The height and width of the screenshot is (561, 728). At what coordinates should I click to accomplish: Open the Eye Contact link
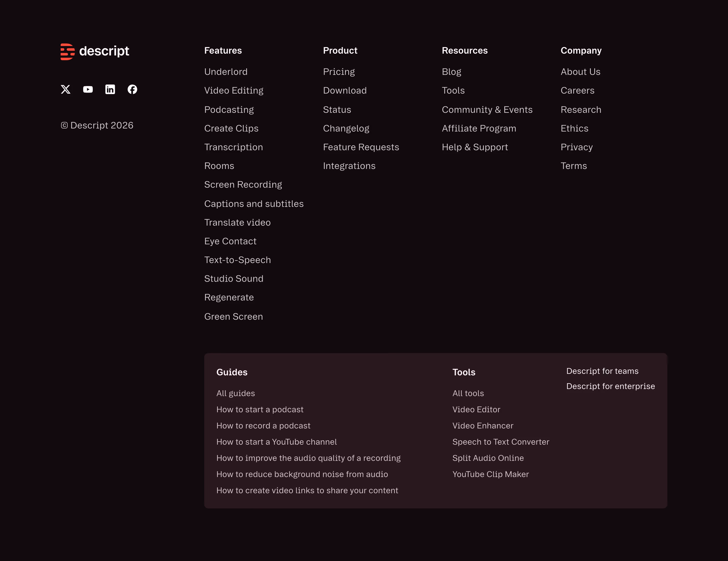[x=230, y=241]
